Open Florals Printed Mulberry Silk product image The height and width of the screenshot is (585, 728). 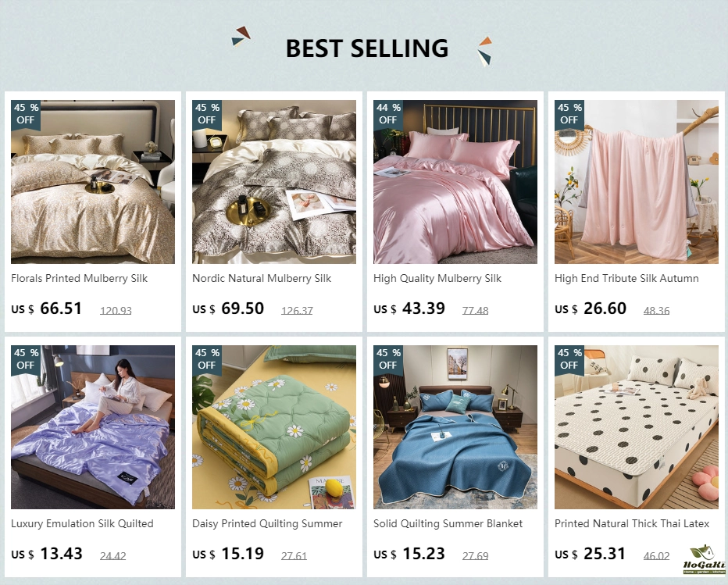point(93,182)
